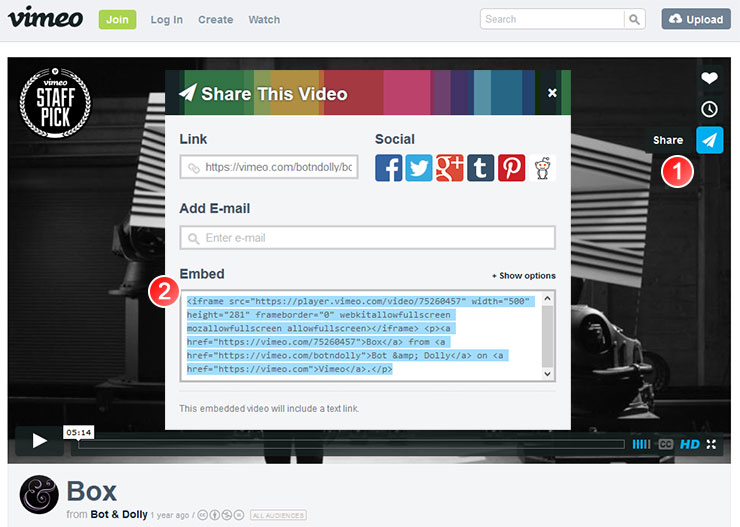Click the Share paper plane icon
Image resolution: width=740 pixels, height=527 pixels.
click(709, 140)
